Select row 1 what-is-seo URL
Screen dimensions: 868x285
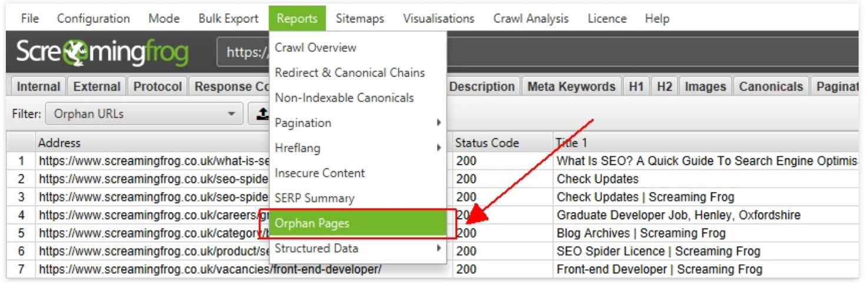point(154,161)
